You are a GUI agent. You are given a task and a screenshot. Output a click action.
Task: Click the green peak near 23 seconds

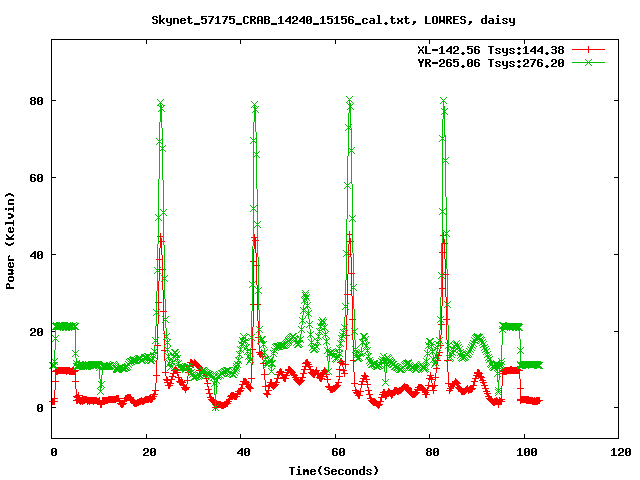(x=161, y=102)
